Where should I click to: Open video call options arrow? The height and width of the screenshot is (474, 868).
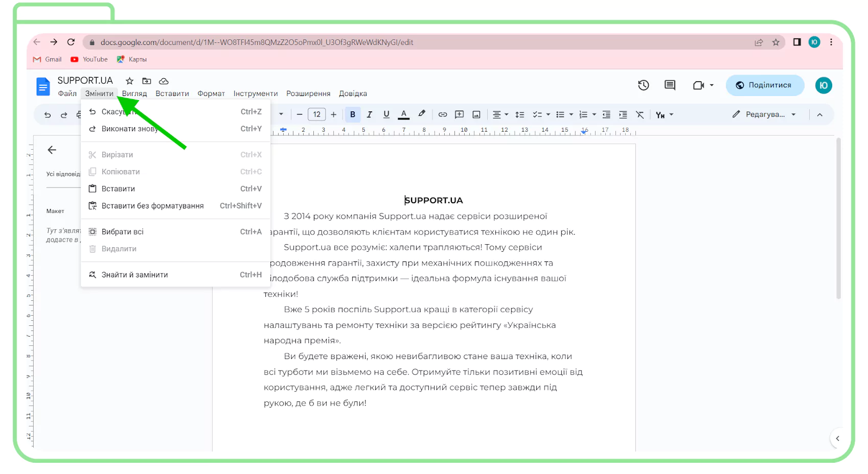click(x=712, y=85)
